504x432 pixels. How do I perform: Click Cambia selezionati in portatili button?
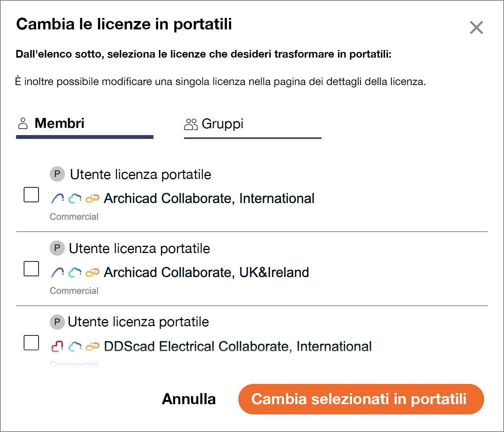coord(361,399)
